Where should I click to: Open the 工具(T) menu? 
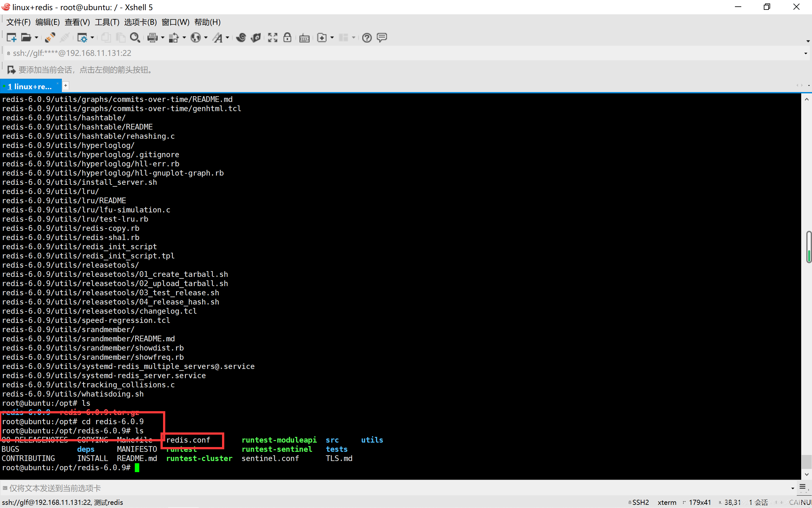click(x=107, y=22)
